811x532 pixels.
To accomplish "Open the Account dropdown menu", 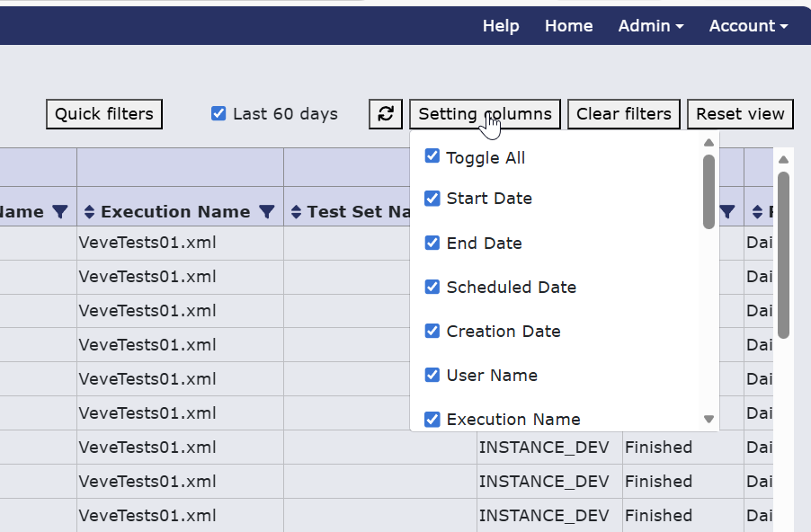I will (x=748, y=26).
